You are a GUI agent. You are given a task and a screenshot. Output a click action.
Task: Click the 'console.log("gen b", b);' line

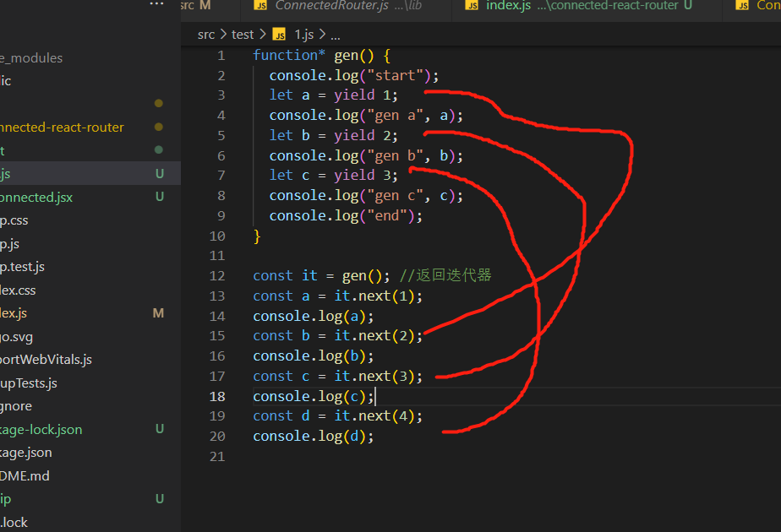click(366, 155)
